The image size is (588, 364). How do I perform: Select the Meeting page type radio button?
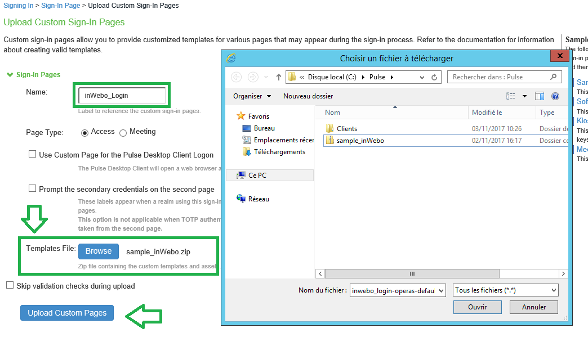tap(123, 133)
